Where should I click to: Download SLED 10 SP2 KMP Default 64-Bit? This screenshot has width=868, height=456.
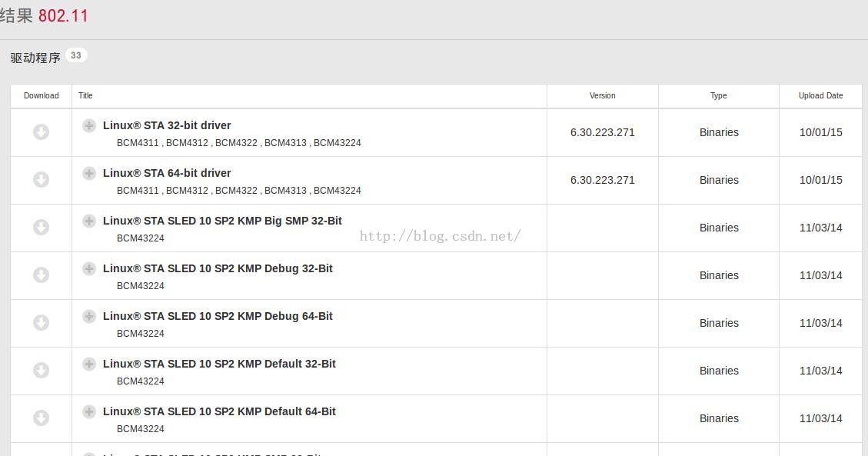pyautogui.click(x=41, y=418)
